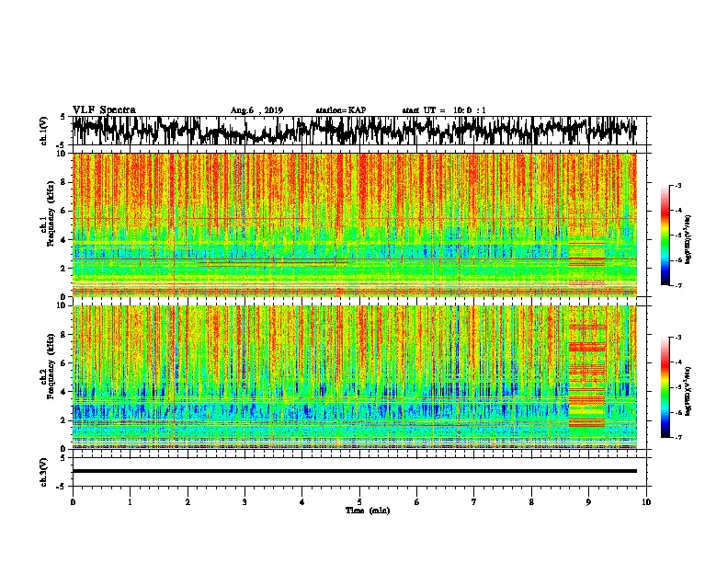Click the "ch.1(V)" waveform axis label
The width and height of the screenshot is (728, 563).
[44, 131]
